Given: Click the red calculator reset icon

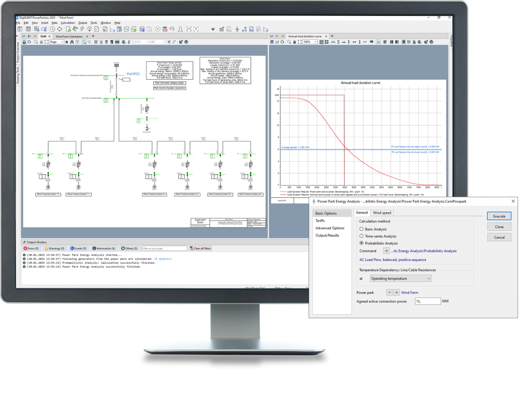Looking at the screenshot, I should (x=165, y=29).
